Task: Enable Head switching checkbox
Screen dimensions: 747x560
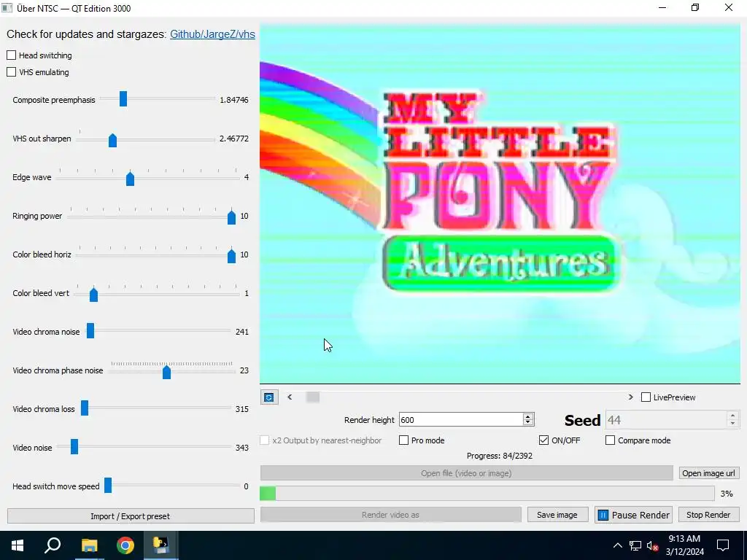Action: [12, 55]
